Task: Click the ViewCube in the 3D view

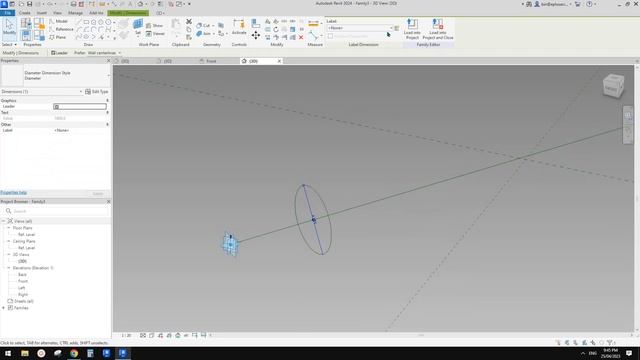Action: 613,86
